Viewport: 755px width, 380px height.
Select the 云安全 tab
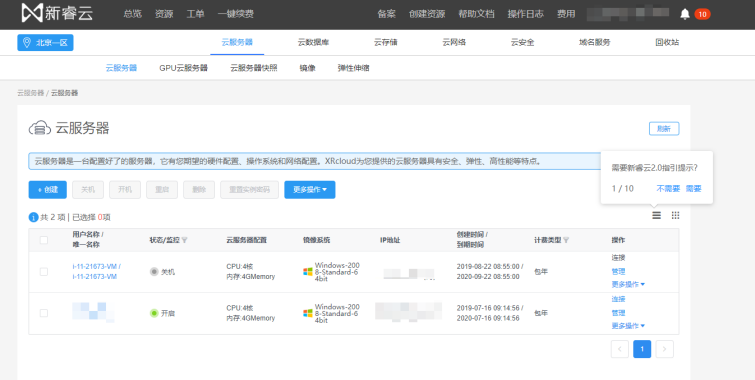click(x=522, y=42)
